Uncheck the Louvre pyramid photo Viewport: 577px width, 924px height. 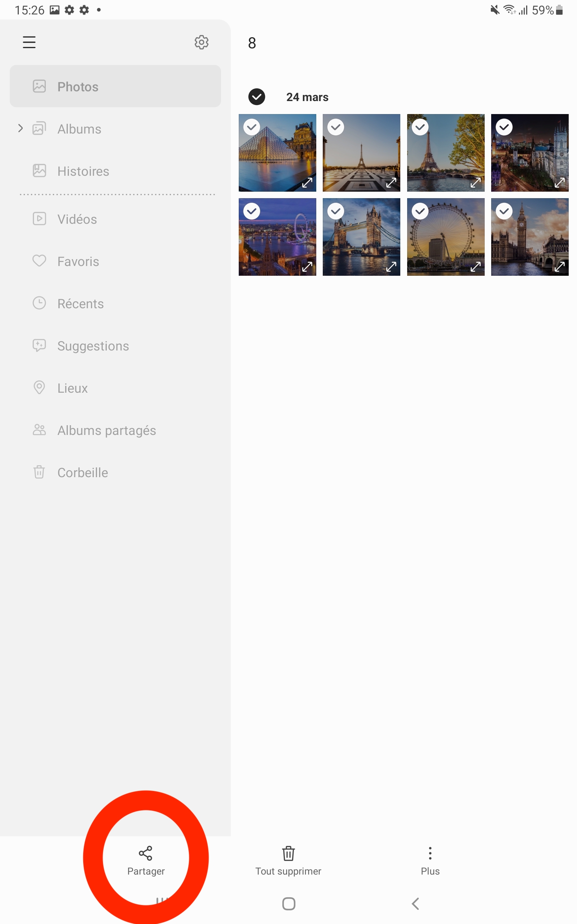pos(252,127)
